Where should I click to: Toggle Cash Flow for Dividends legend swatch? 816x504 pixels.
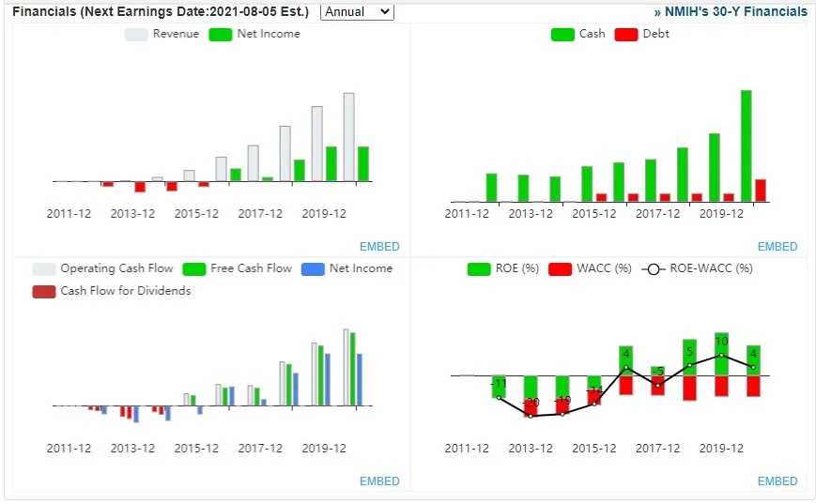coord(44,291)
